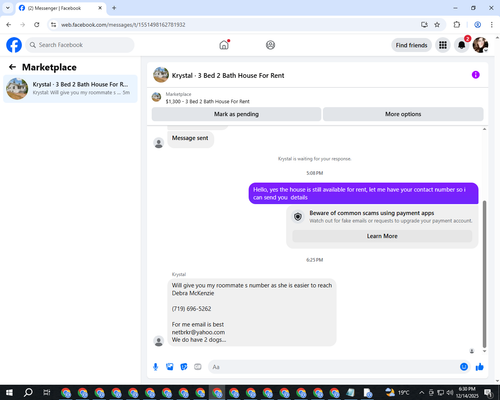
Task: Open the notifications bell
Action: [x=462, y=45]
